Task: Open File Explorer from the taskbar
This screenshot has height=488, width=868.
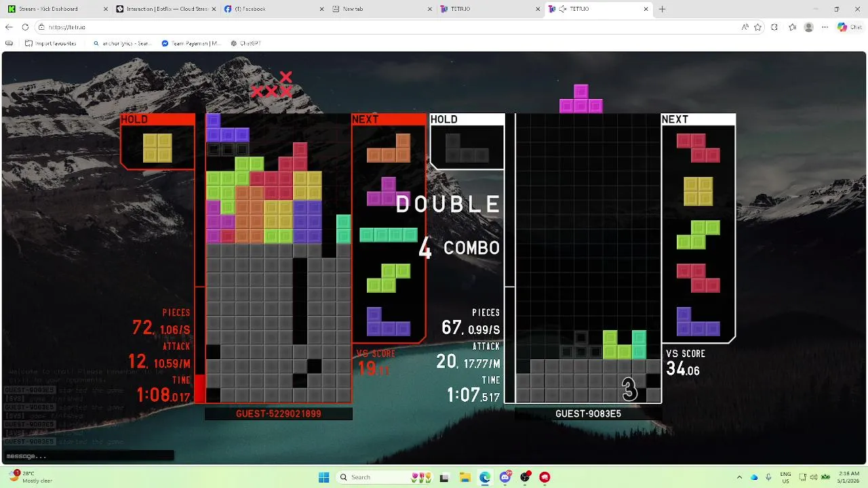Action: click(x=465, y=477)
